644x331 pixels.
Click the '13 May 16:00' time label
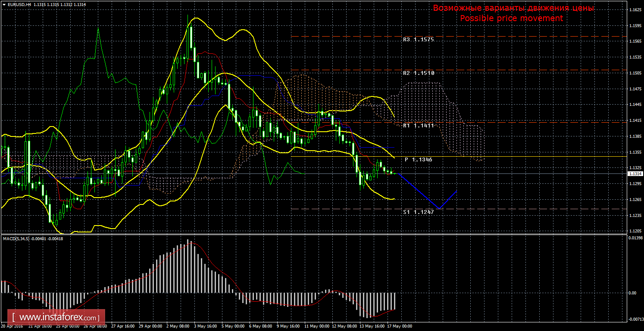coord(372,326)
